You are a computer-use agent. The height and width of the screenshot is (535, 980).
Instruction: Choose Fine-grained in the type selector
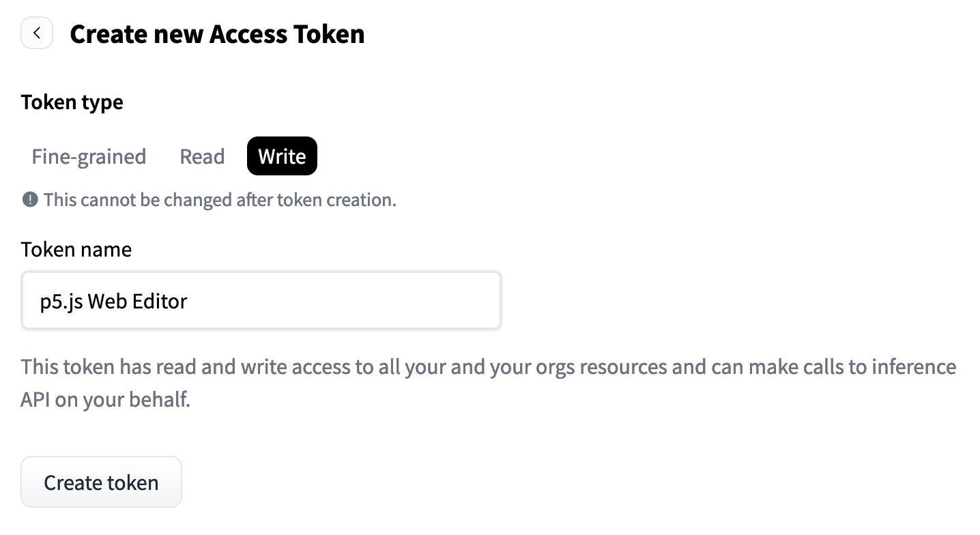pyautogui.click(x=89, y=156)
